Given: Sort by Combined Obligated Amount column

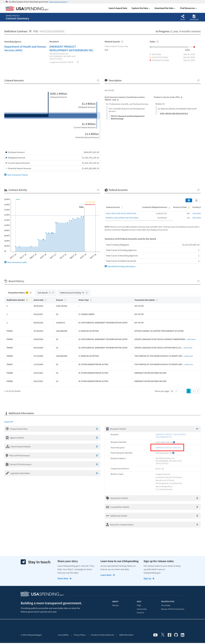Looking at the screenshot, I should pos(169,207).
